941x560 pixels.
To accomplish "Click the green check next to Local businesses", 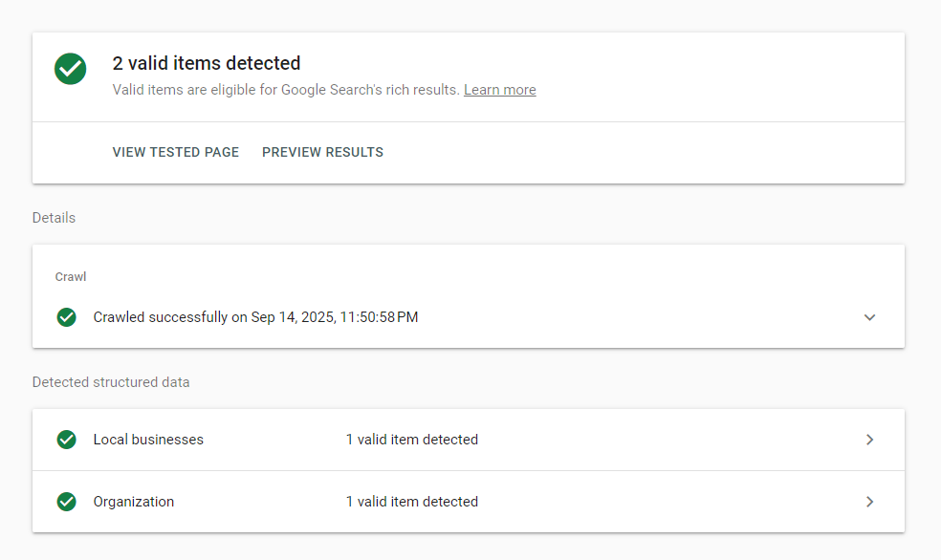I will click(67, 440).
